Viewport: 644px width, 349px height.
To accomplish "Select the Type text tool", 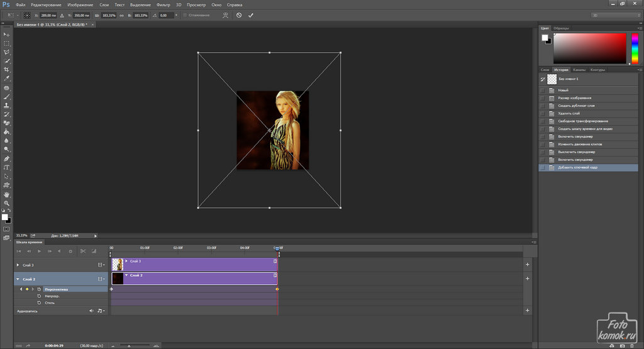I will pyautogui.click(x=6, y=167).
